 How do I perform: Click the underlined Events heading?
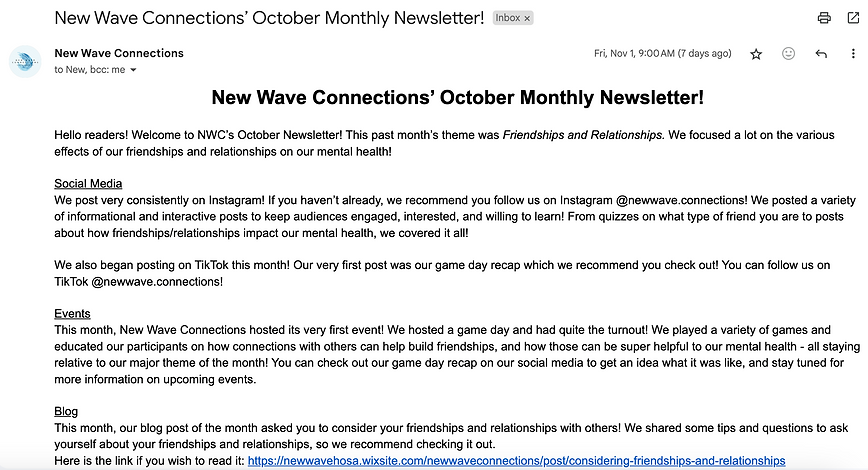[72, 314]
